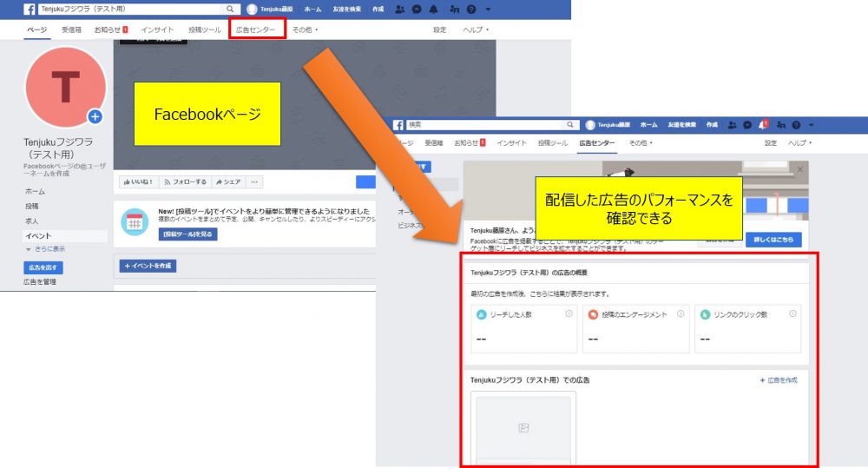Click ホーム in the Page window top bar
Viewport: 868px width, 468px height.
[312, 10]
